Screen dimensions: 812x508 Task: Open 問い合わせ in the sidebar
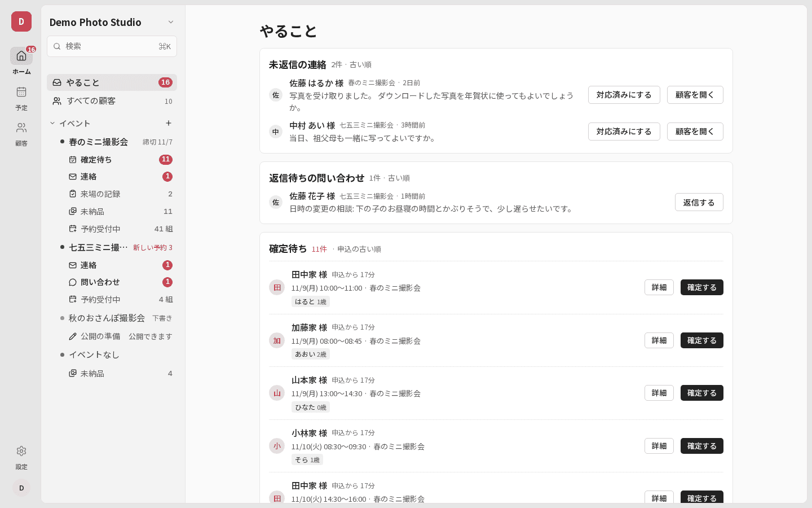click(x=121, y=282)
